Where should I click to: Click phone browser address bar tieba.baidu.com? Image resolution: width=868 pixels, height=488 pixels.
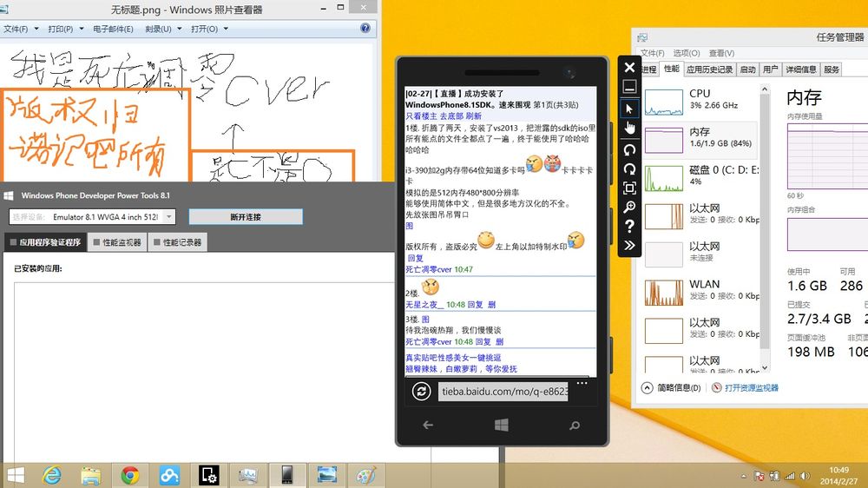(x=503, y=392)
